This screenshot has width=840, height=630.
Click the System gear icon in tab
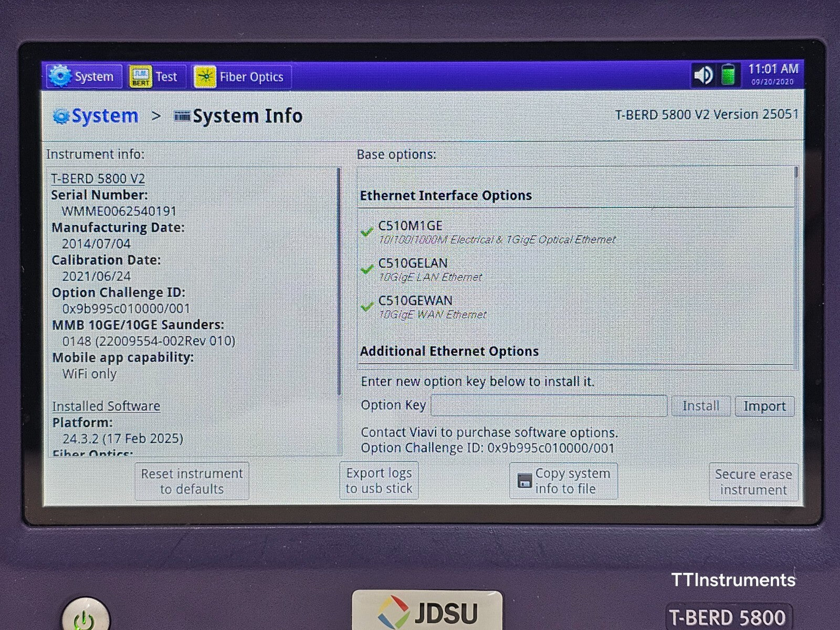tap(60, 76)
